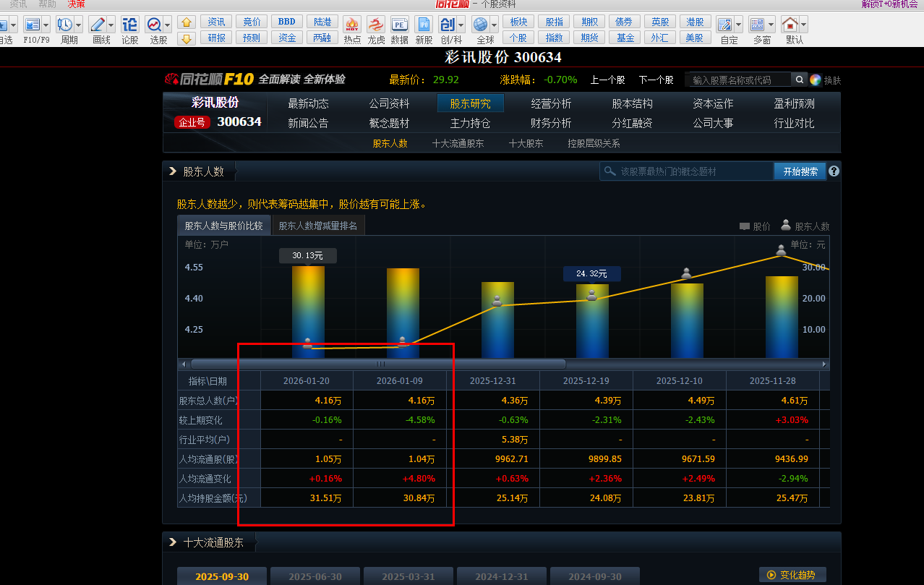
Task: Click the chart horizontal scrollbar thumb
Action: pos(378,364)
